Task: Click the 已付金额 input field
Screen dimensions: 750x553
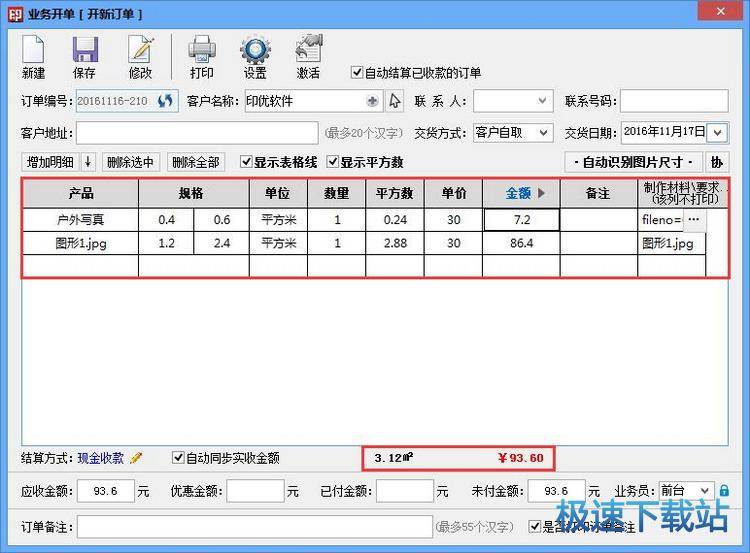Action: tap(405, 491)
